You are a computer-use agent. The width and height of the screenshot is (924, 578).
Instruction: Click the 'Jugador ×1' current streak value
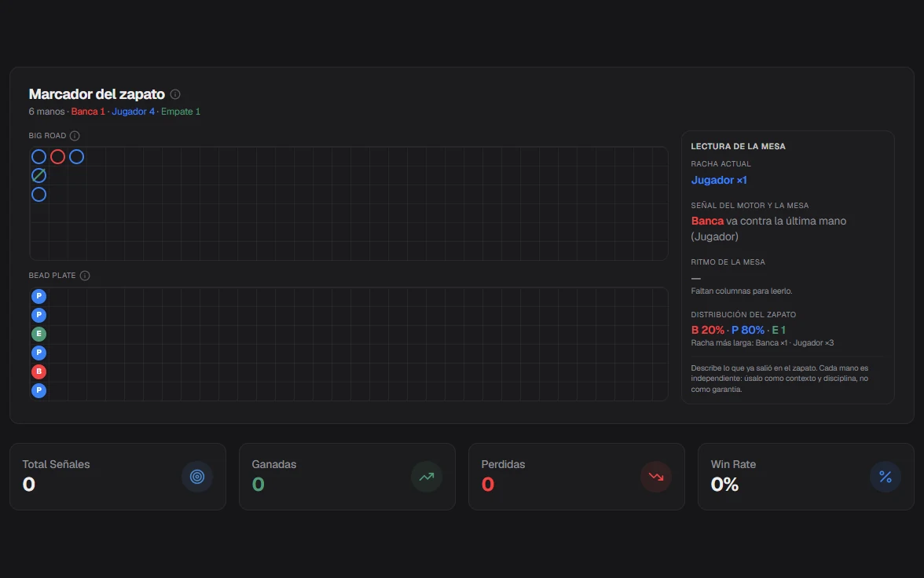(719, 181)
